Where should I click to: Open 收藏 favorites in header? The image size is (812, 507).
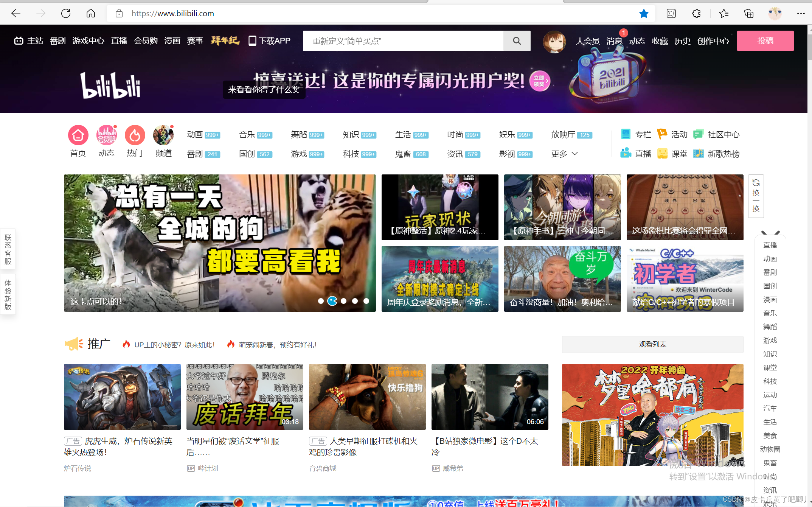click(660, 41)
